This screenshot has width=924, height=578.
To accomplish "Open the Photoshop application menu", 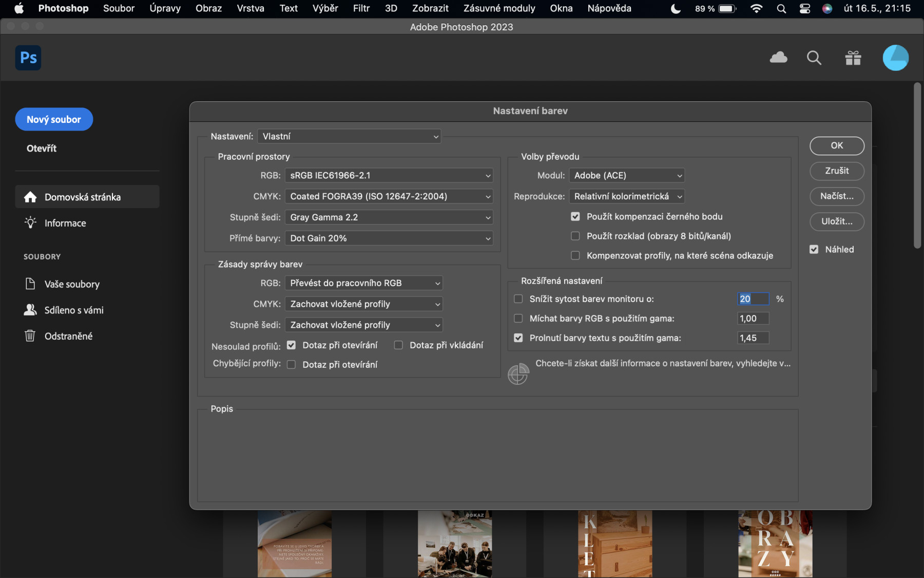I will 63,8.
